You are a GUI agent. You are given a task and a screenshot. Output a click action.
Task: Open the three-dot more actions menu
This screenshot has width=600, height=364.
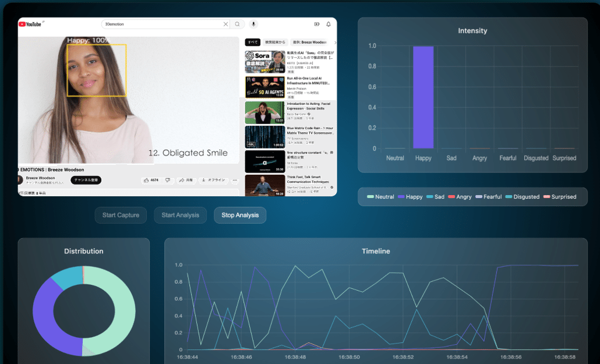[x=235, y=181]
